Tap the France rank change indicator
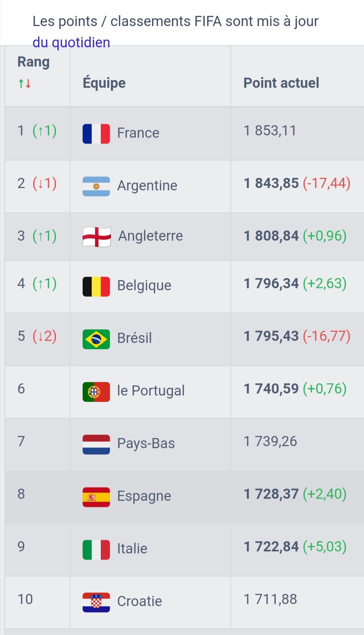Image resolution: width=364 pixels, height=635 pixels. pyautogui.click(x=44, y=131)
